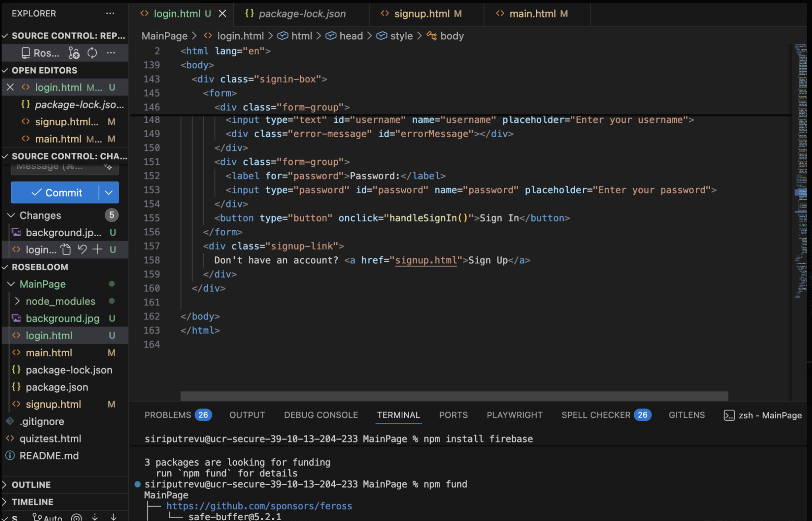Open the Explorer more actions ellipsis
The width and height of the screenshot is (812, 521).
110,14
